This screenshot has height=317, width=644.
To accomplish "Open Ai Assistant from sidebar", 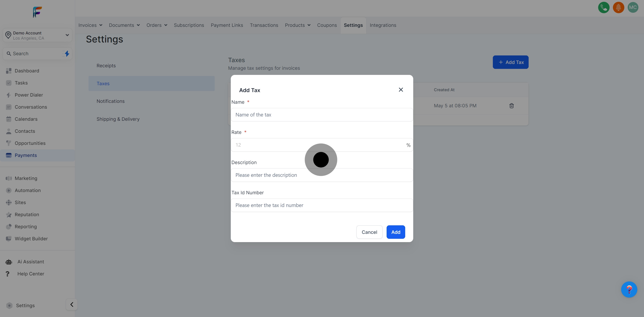I will coord(30,262).
